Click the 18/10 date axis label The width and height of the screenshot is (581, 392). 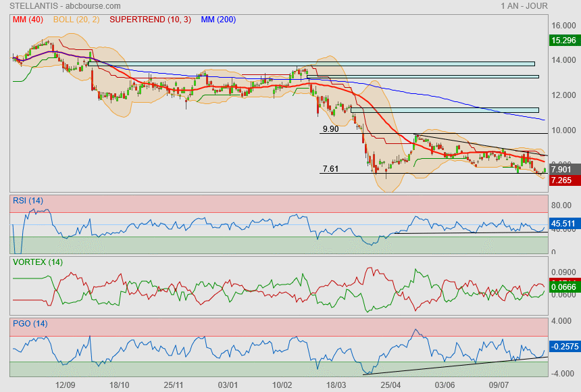point(120,385)
